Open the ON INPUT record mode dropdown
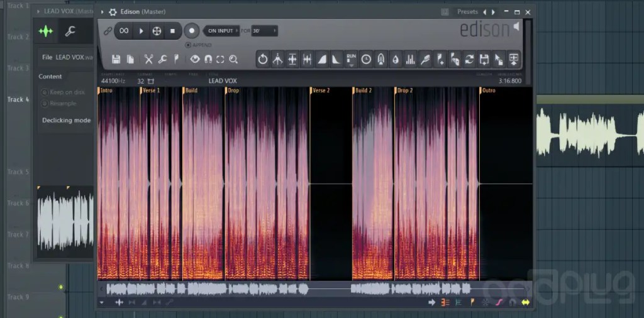Viewport: 644px width, 318px height. 222,31
